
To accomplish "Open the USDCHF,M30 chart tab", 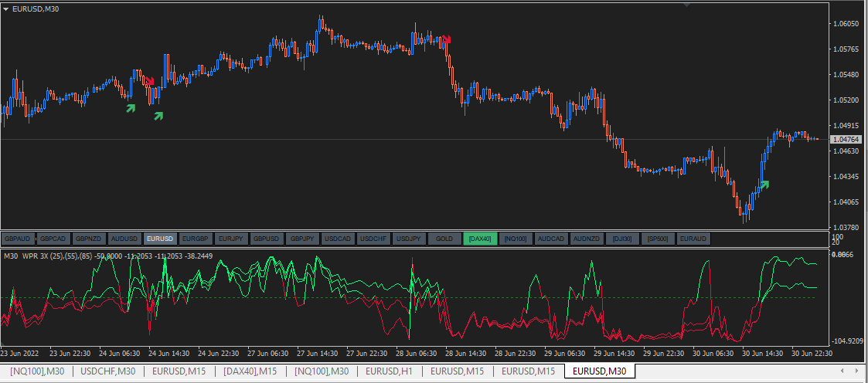I will click(x=108, y=371).
